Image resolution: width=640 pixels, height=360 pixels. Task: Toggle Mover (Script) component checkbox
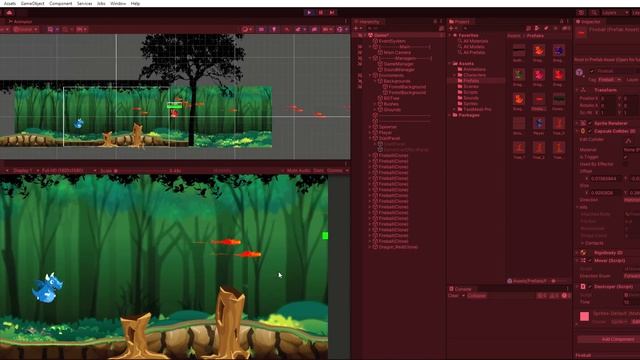point(590,260)
